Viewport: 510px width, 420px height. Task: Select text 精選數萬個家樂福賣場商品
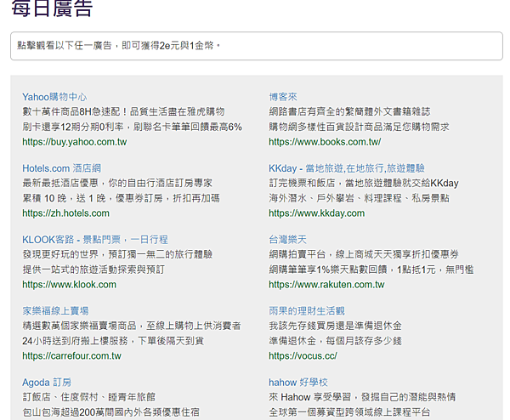[x=79, y=326]
